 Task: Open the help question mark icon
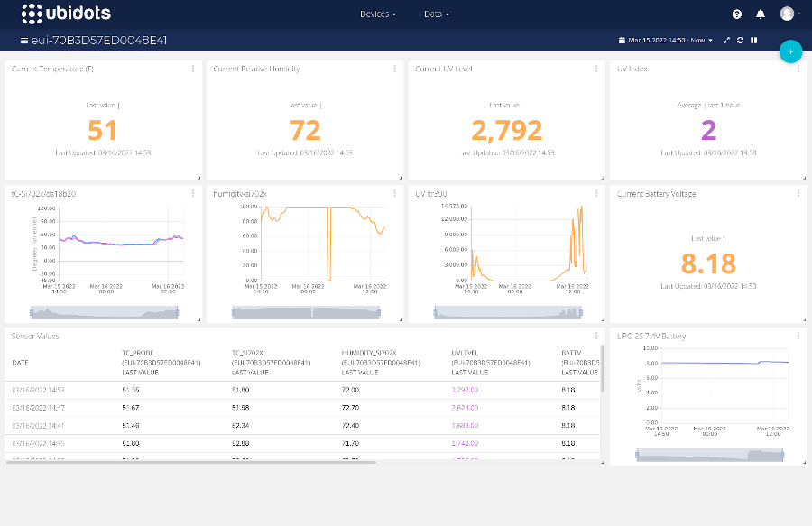tap(737, 14)
